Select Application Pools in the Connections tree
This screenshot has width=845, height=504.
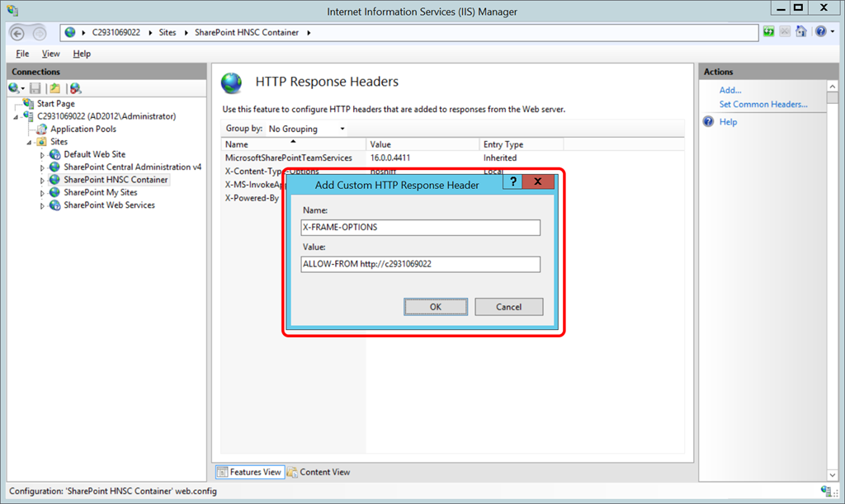click(x=83, y=130)
